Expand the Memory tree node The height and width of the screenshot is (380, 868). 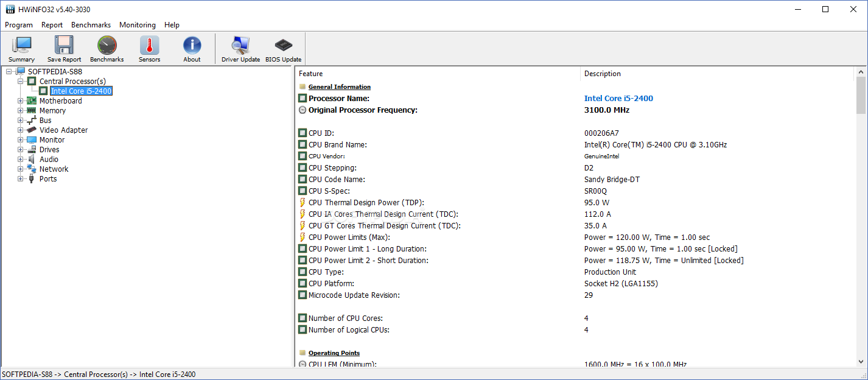[20, 110]
